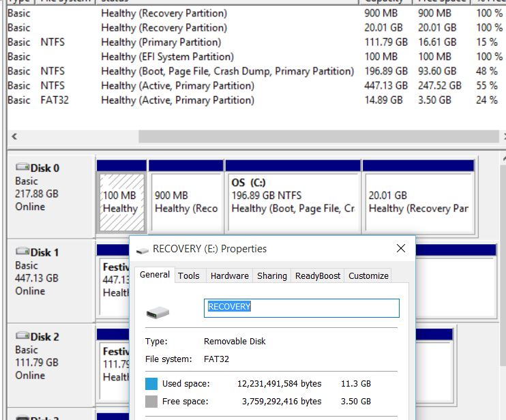Select the FAT32 volume row in list
Screen dimensions: 506x420
tap(255, 100)
